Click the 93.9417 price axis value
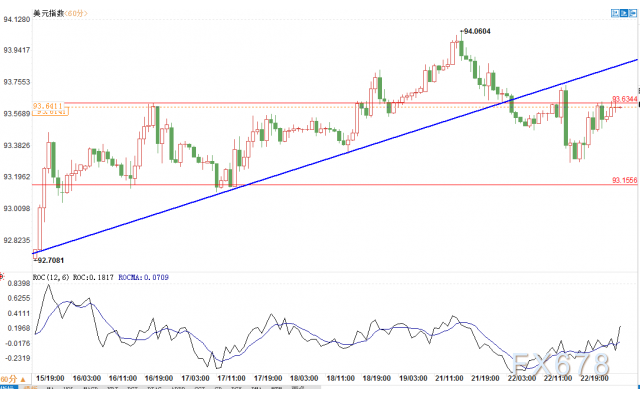 pos(17,50)
